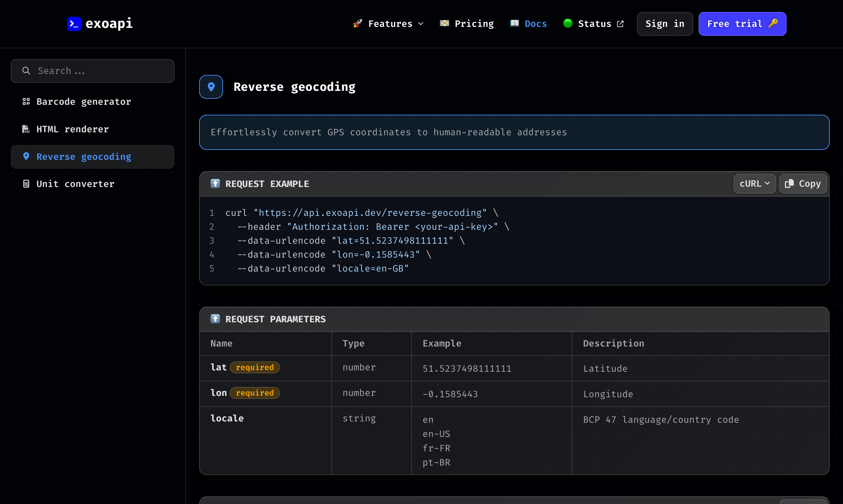The image size is (843, 504).
Task: Click the Unit converter calculator icon
Action: coord(26,184)
